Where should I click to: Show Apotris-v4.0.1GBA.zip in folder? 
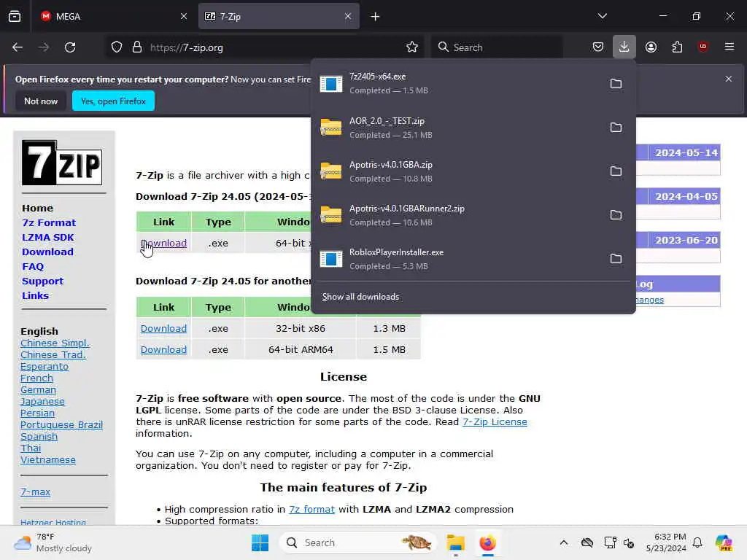616,171
